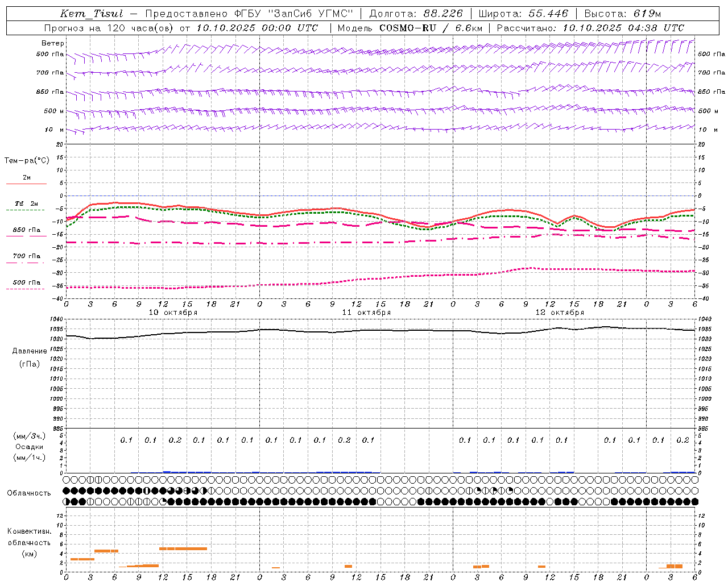
Task: Click the 12 октября date label
Action: coord(560,312)
